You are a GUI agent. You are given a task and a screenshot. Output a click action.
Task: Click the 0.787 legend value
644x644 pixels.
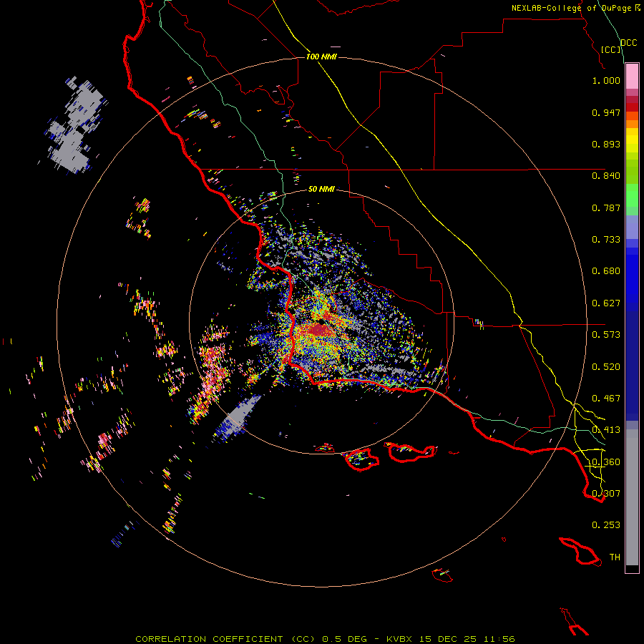tap(606, 208)
